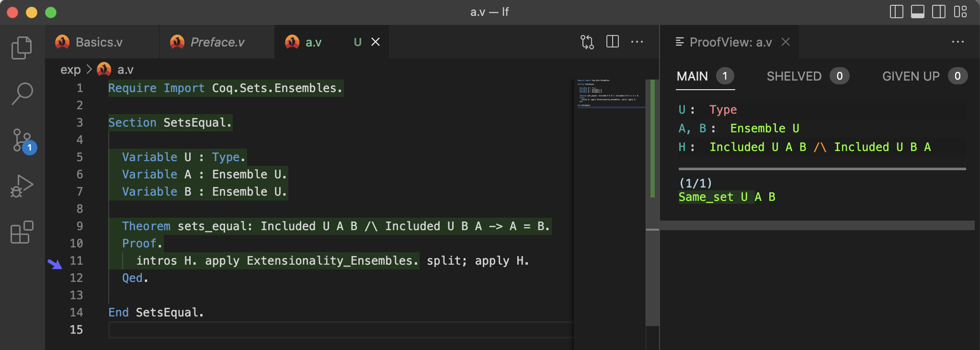Image resolution: width=980 pixels, height=350 pixels.
Task: Click hypothesis 'U : Type' in ProofView
Action: click(708, 110)
